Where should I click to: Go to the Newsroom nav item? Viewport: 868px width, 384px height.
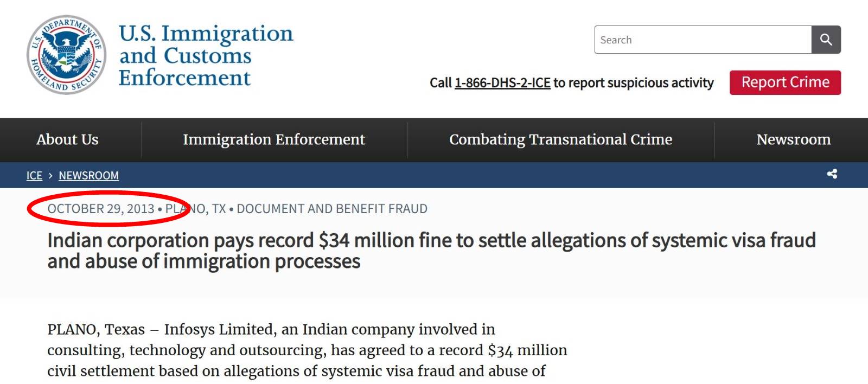pos(793,139)
